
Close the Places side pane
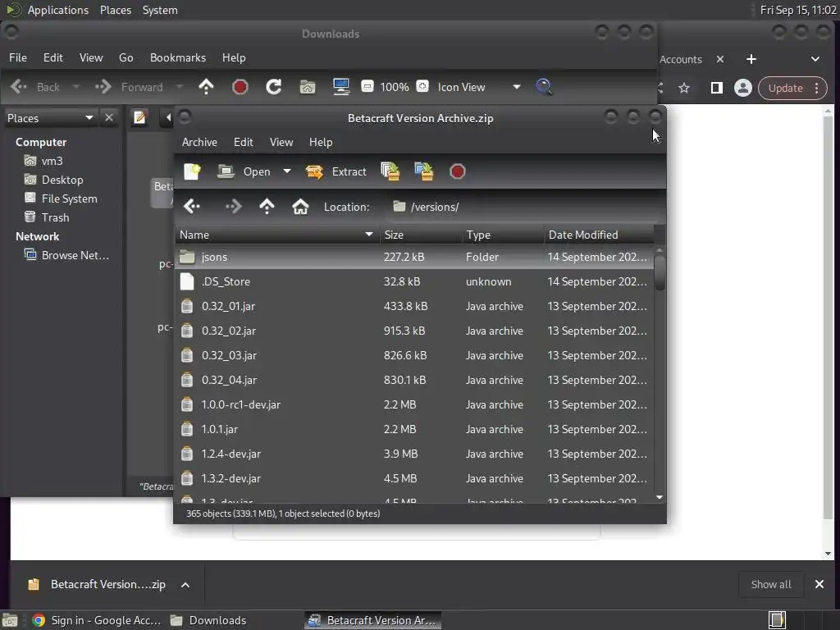coord(109,118)
